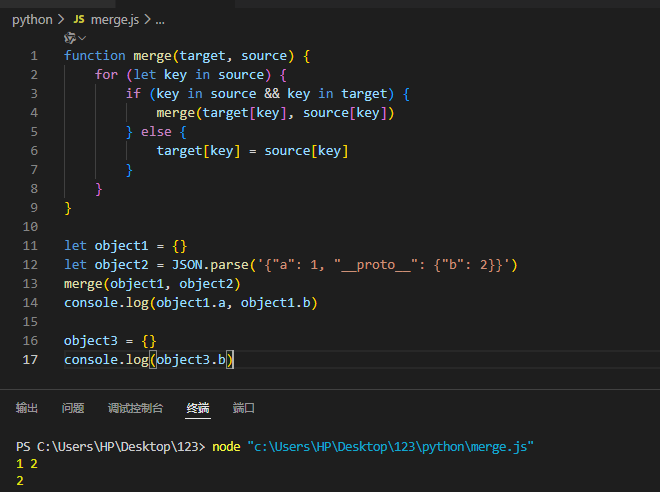Screen dimensions: 660x492
Task: Click the AI sparkle icon above line 1
Action: [69, 38]
